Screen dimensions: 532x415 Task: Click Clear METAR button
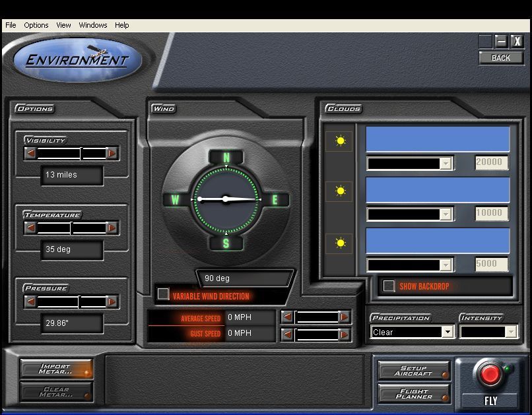(56, 392)
